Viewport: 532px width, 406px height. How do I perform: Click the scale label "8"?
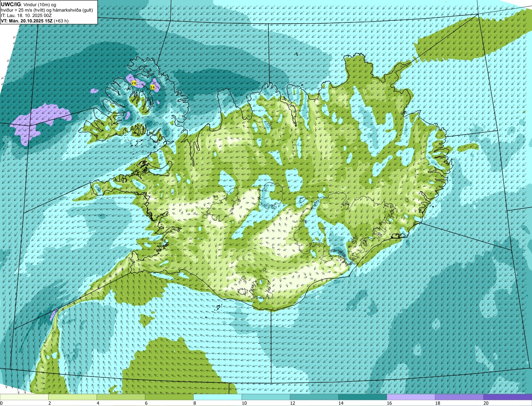(195, 403)
